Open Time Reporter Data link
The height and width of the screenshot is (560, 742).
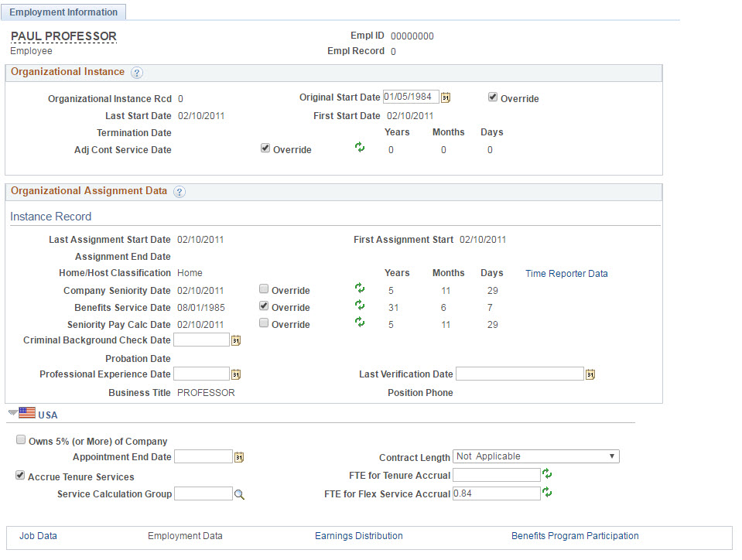[566, 273]
